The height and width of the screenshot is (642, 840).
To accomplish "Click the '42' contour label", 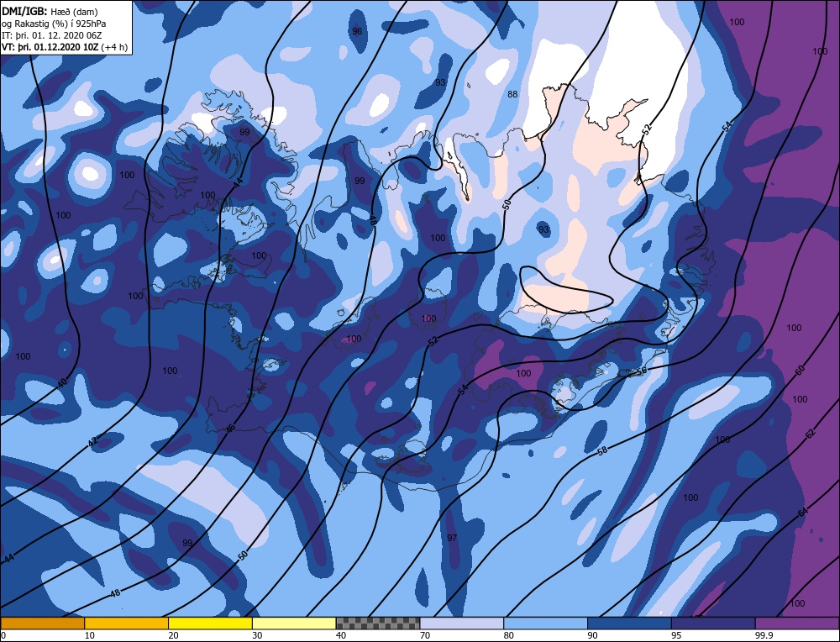I will click(93, 441).
